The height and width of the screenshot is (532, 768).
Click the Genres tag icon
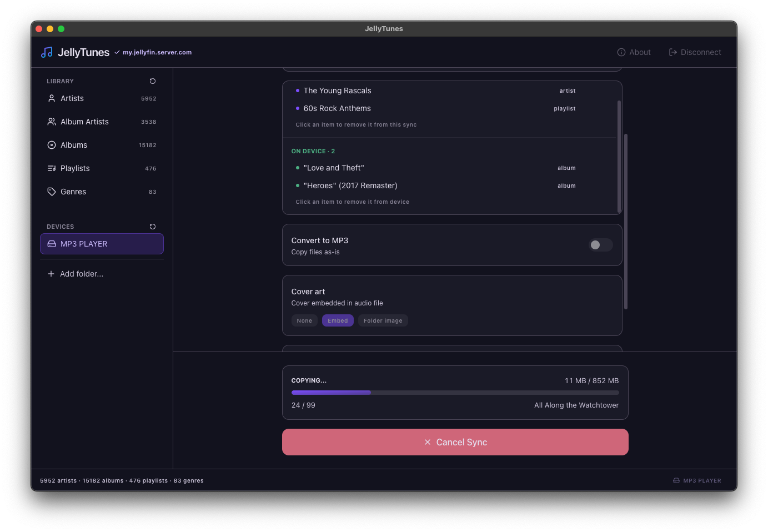pos(52,192)
